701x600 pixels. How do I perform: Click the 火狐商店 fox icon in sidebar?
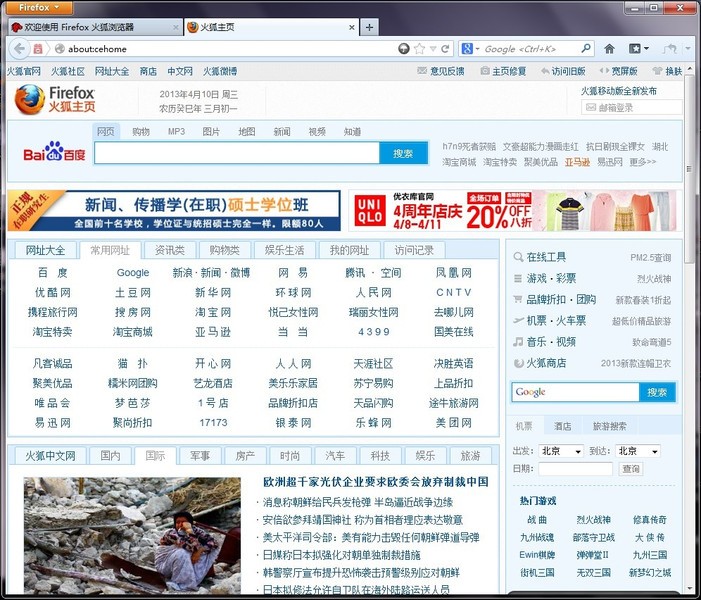tap(518, 363)
